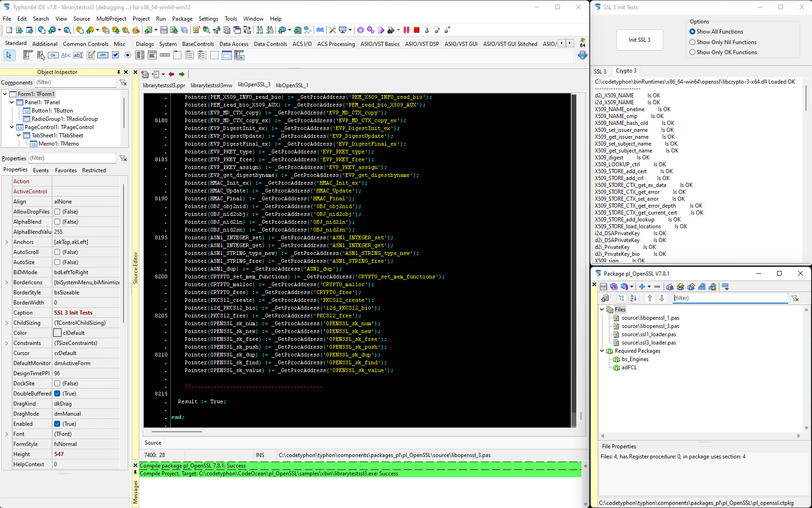
Task: Switch to the Crypto 3 tab
Action: (x=626, y=71)
